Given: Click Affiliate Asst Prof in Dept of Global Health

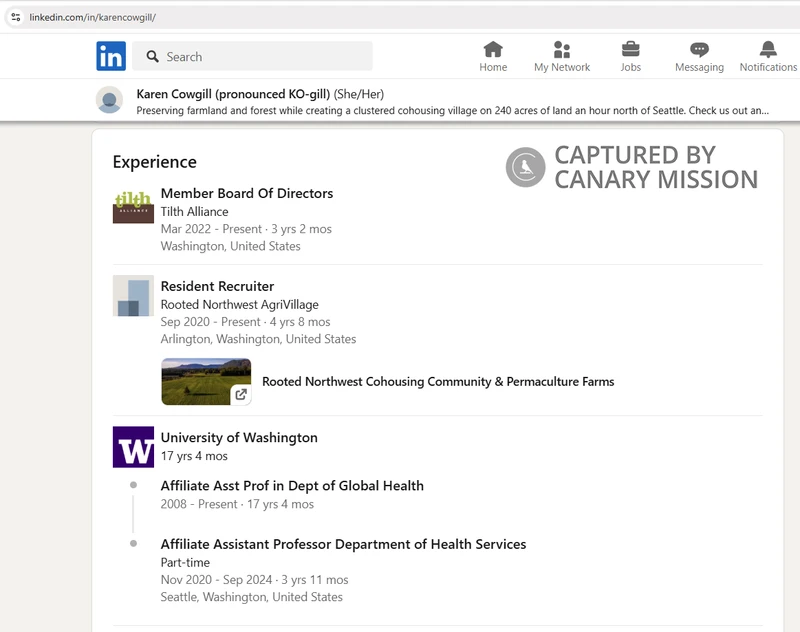Looking at the screenshot, I should 292,486.
